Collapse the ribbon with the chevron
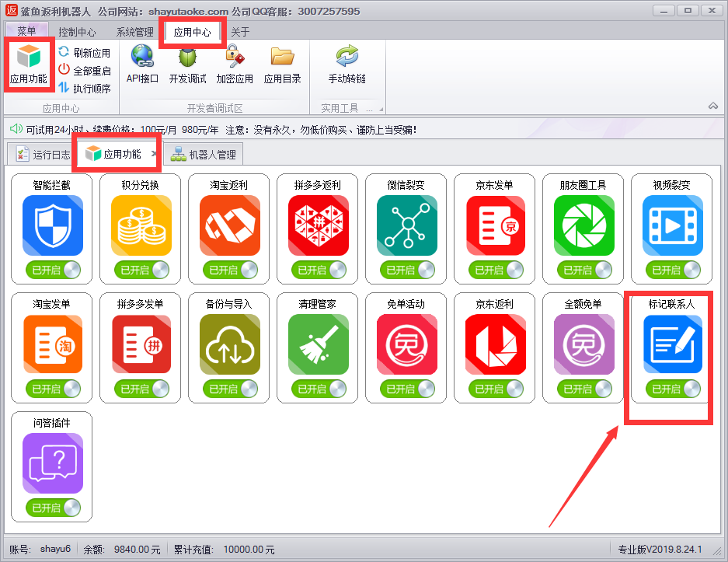Image resolution: width=728 pixels, height=562 pixels. pos(713,106)
